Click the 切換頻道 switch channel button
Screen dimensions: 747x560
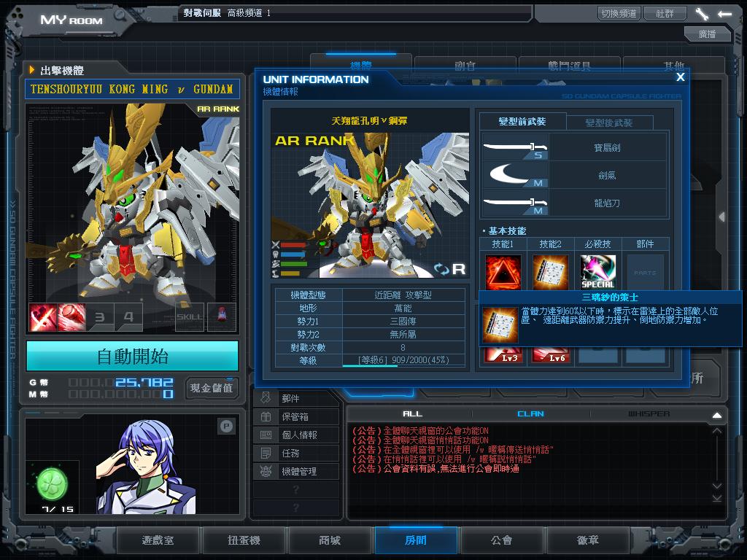(x=619, y=13)
